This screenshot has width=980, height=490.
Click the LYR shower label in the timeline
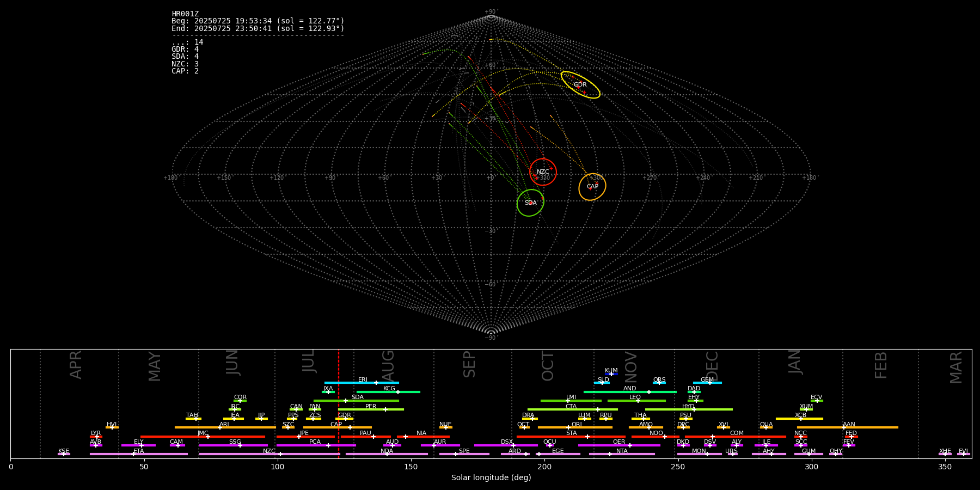96,433
